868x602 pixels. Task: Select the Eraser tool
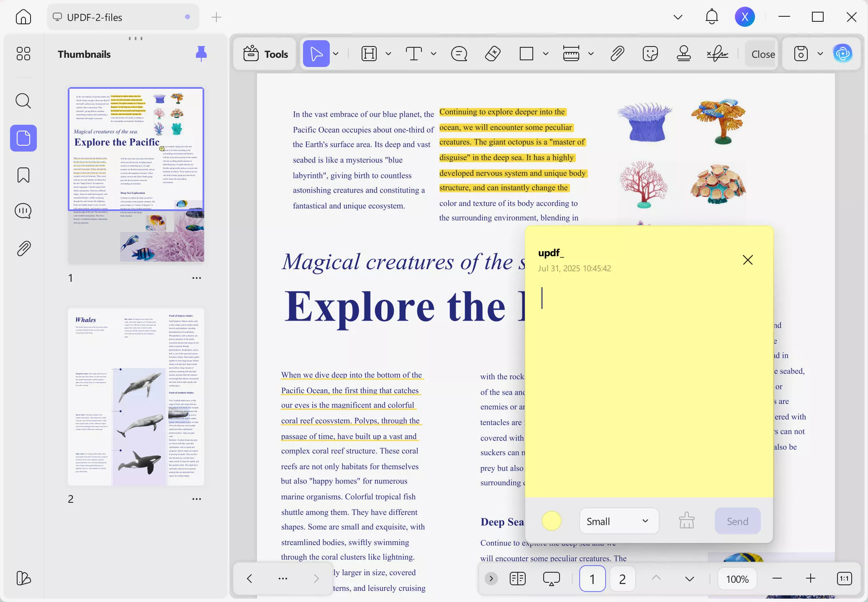pyautogui.click(x=492, y=54)
